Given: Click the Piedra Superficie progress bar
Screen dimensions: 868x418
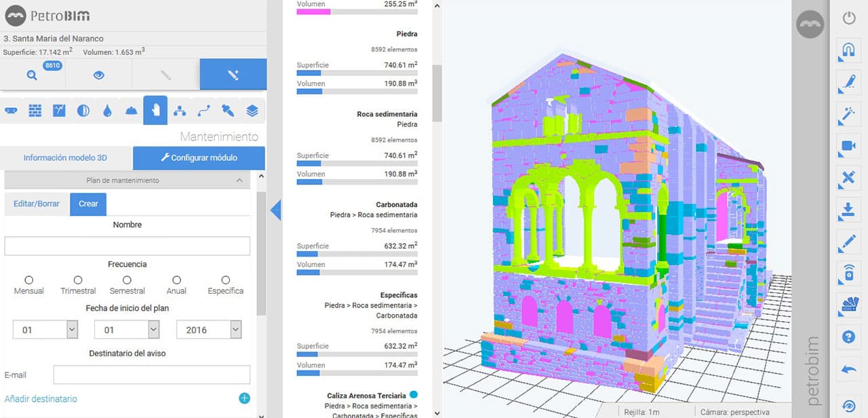Looking at the screenshot, I should click(x=357, y=73).
